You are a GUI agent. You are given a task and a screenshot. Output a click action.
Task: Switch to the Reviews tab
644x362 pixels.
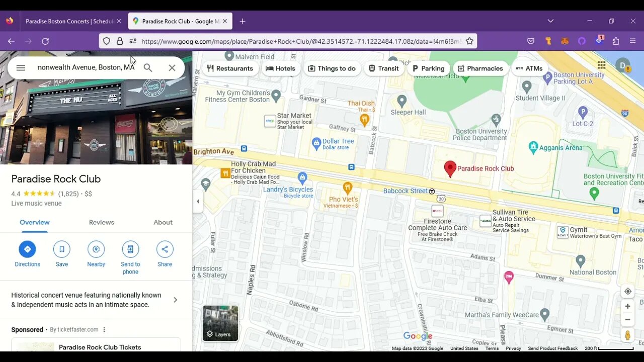(102, 222)
